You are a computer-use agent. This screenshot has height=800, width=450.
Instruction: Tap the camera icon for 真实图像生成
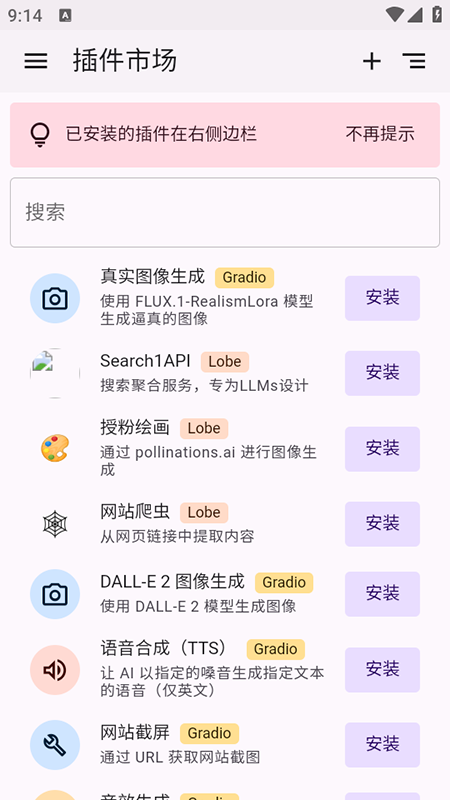55,298
